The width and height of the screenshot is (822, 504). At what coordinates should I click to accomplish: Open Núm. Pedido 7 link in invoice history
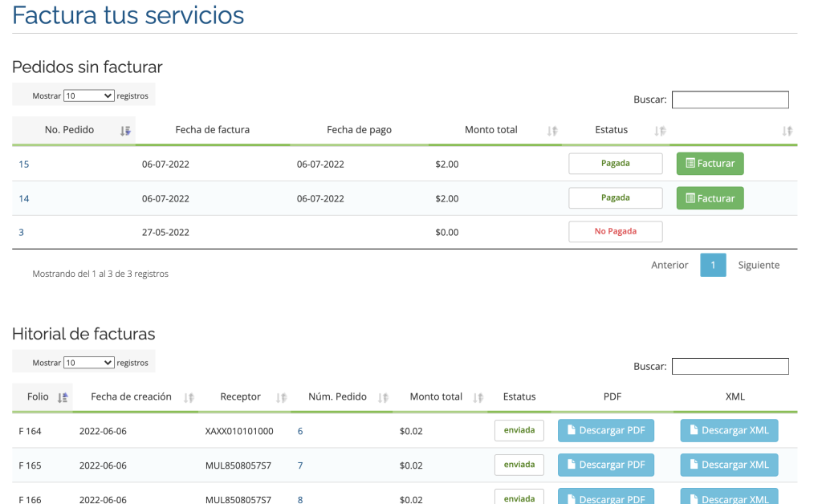coord(300,465)
